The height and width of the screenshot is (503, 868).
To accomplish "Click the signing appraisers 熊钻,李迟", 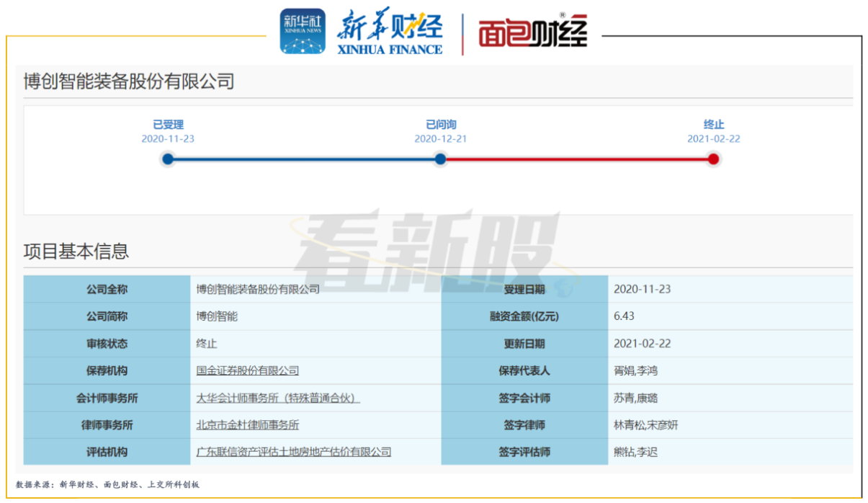I will point(635,453).
